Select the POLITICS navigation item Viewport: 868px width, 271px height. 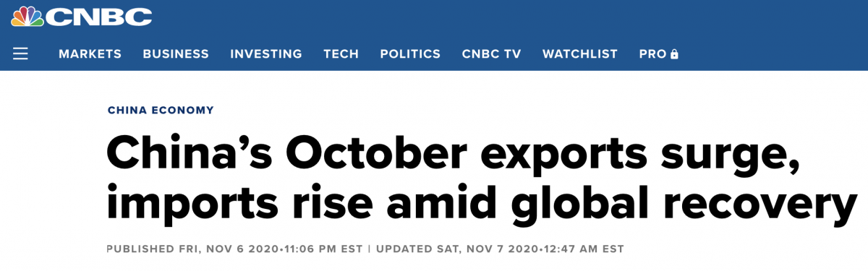410,54
